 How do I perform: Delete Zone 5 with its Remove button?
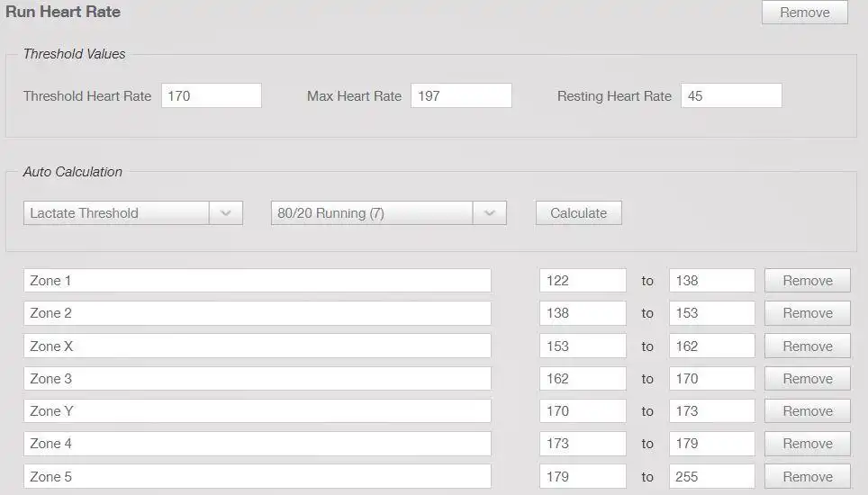808,477
